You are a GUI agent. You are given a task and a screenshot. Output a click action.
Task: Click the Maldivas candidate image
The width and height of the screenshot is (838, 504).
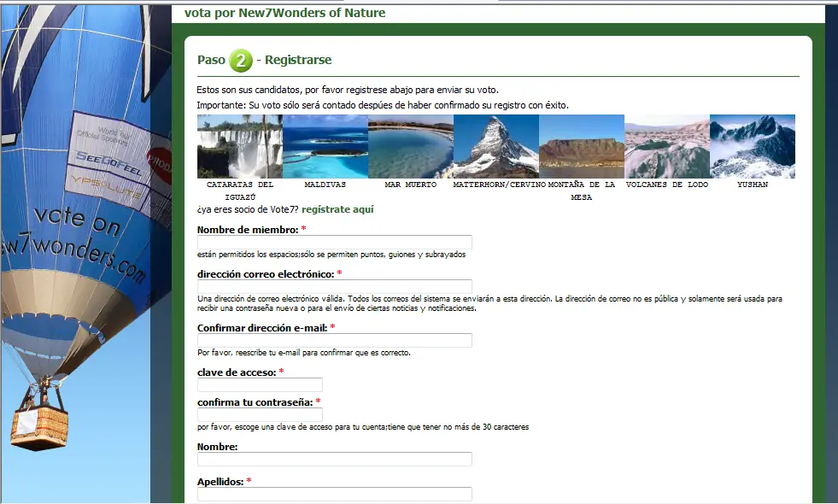pos(325,146)
